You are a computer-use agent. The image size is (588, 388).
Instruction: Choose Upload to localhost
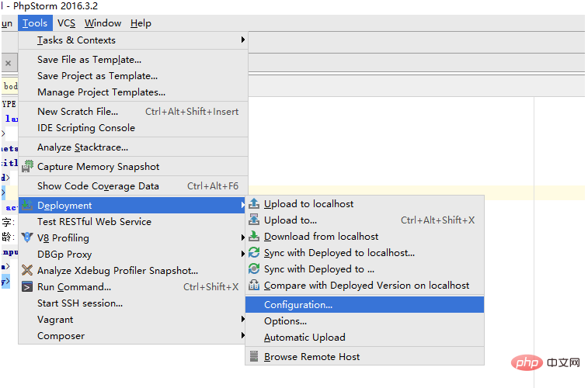pos(364,204)
